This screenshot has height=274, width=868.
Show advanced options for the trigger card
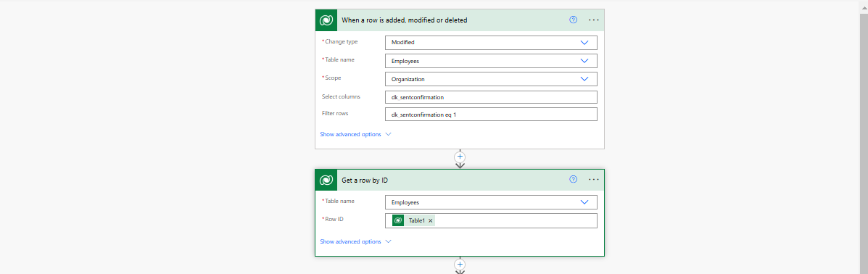355,134
